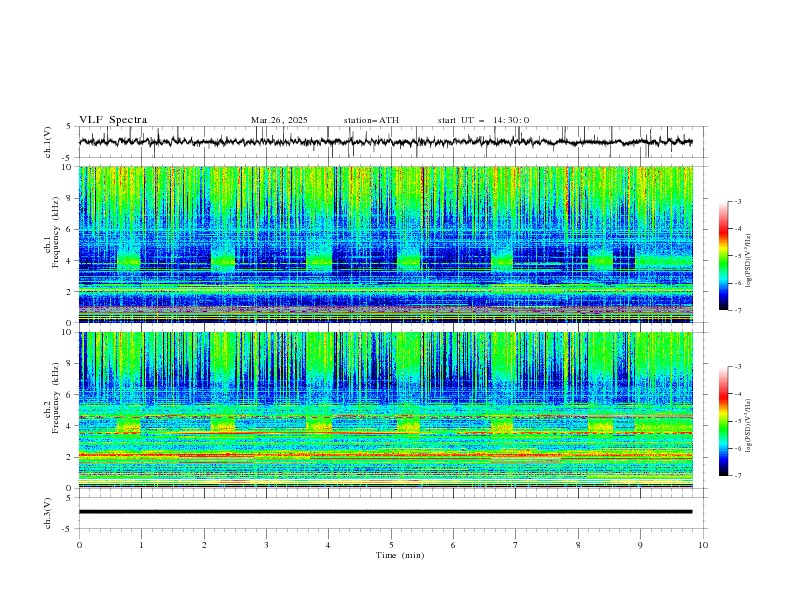Click the "-5" volt tick on ch.1(V) axis
792x612 pixels.
pos(67,158)
